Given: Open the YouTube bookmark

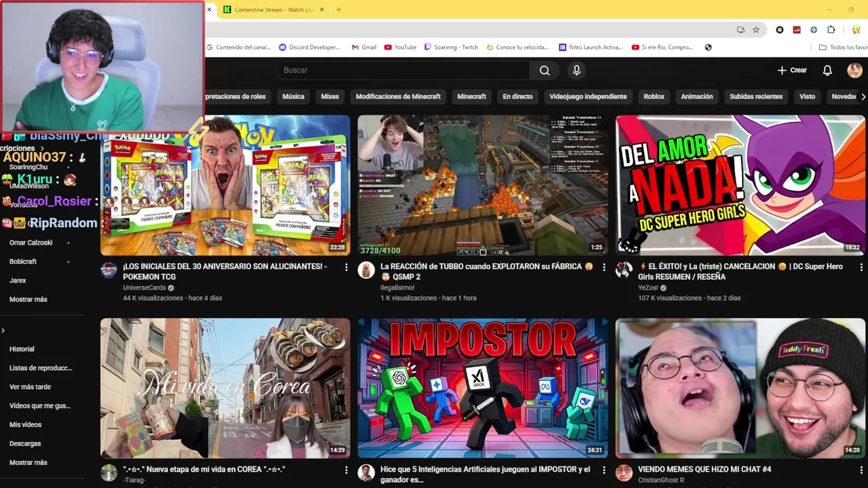Looking at the screenshot, I should (400, 47).
